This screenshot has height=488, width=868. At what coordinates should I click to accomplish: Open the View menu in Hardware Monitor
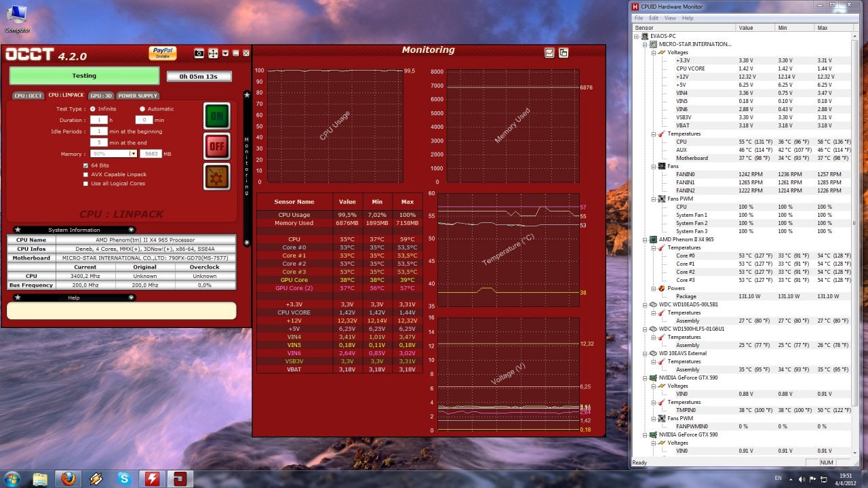(x=670, y=18)
